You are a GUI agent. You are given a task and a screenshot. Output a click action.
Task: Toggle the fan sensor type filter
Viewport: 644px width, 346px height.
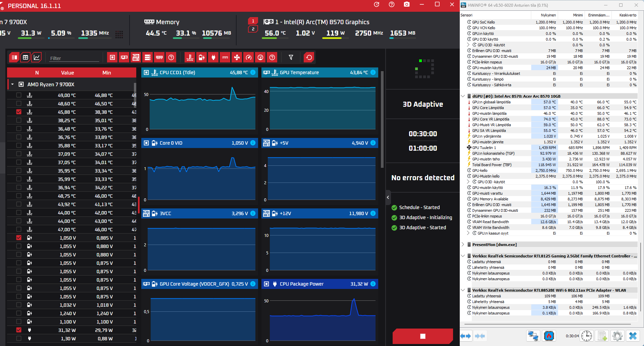tap(237, 58)
